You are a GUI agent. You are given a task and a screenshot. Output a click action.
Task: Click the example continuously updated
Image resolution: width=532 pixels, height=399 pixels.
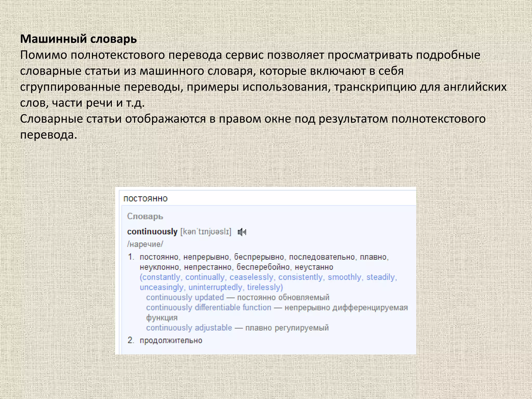click(185, 297)
